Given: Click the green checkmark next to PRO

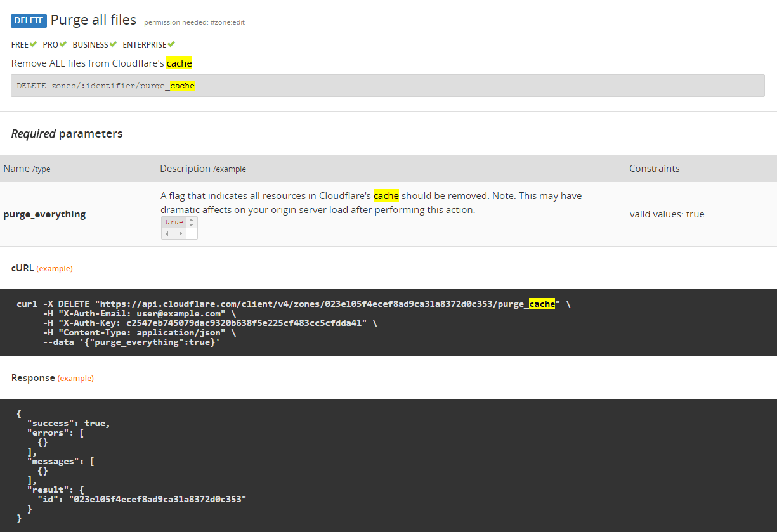Looking at the screenshot, I should click(x=63, y=44).
